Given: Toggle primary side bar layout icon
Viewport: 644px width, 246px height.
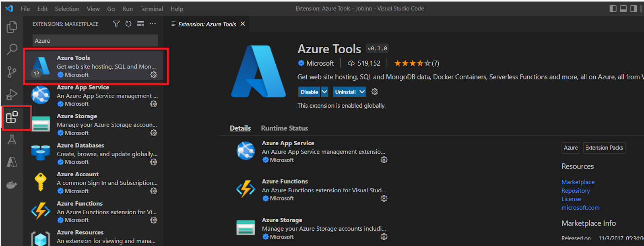Looking at the screenshot, I should [613, 8].
